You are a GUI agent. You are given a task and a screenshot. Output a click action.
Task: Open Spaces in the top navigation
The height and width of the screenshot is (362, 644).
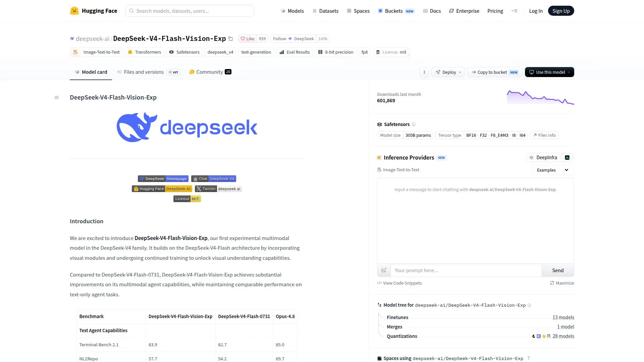pos(358,11)
